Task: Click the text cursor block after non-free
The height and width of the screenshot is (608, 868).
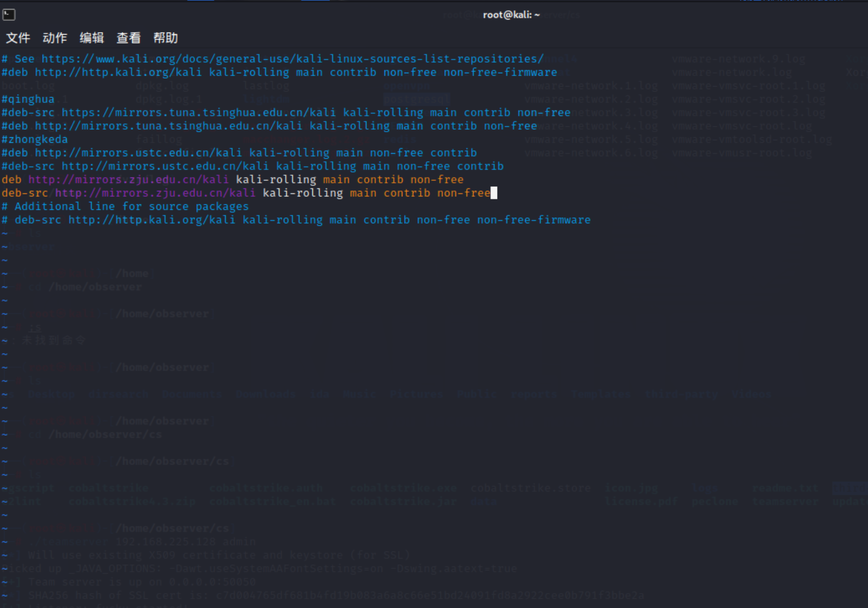Action: (x=494, y=193)
